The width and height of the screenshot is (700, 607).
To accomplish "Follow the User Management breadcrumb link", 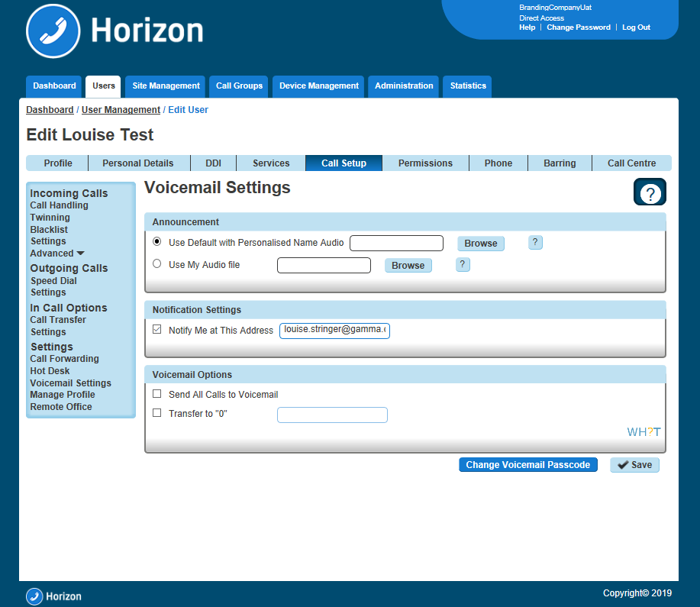I will (121, 110).
